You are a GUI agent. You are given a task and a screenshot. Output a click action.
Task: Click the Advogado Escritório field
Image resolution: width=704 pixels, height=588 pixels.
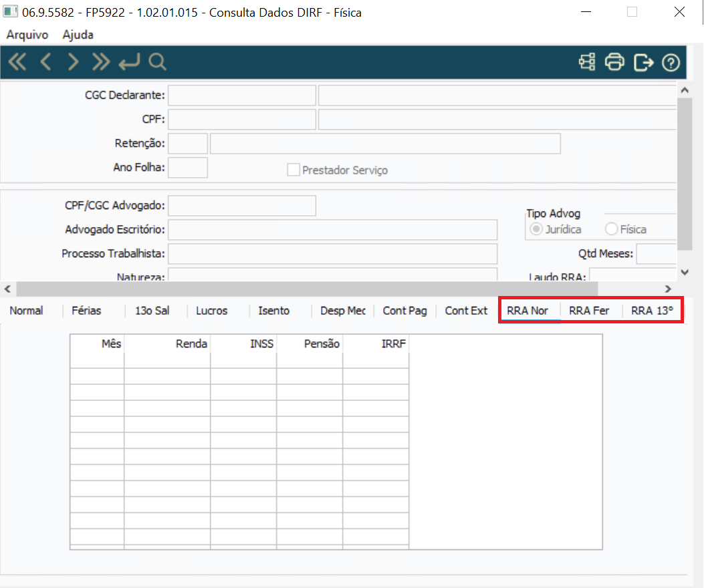click(333, 229)
